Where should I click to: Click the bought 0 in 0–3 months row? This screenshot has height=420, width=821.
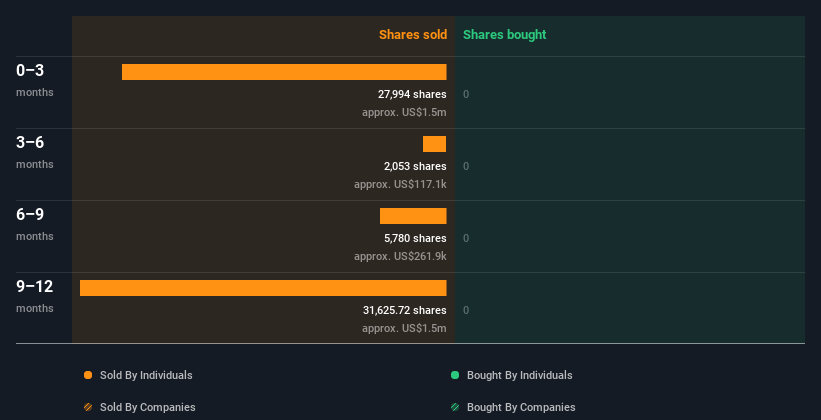[x=466, y=94]
